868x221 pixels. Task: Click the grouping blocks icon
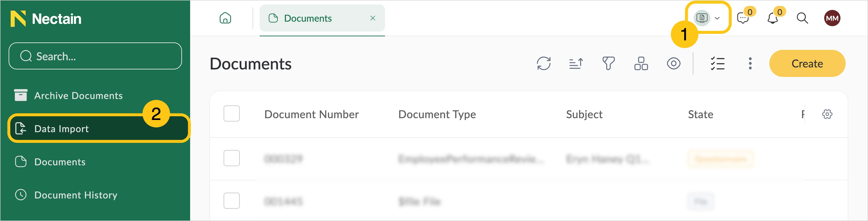[x=641, y=64]
